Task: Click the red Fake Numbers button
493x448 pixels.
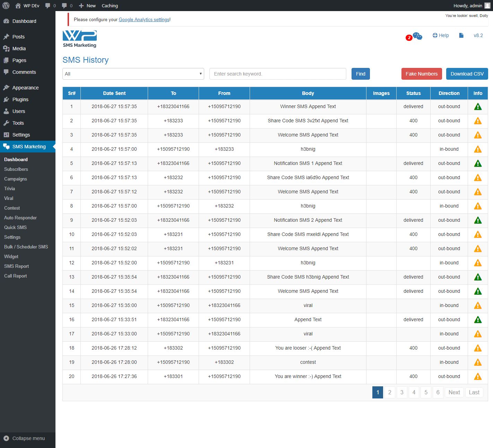Action: point(421,74)
